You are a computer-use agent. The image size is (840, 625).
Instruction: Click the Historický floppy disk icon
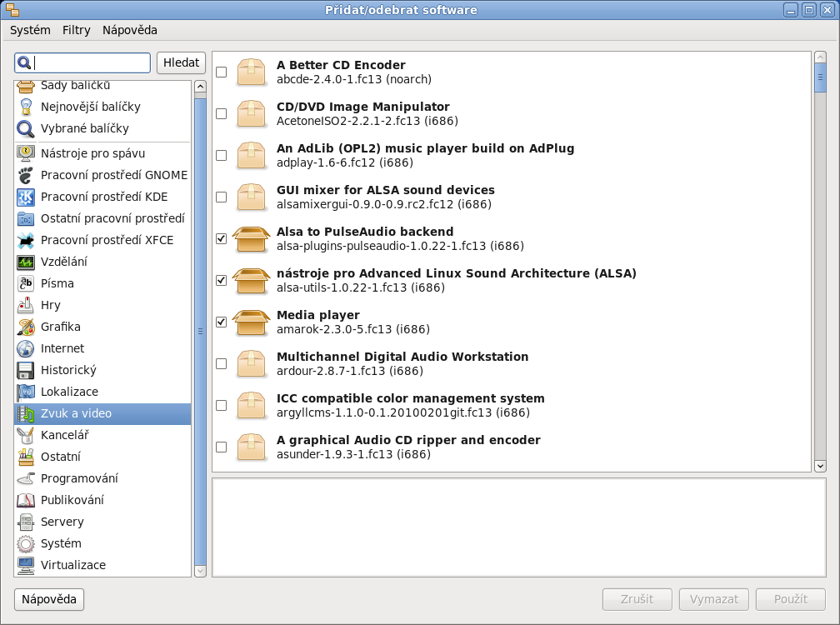tap(26, 370)
